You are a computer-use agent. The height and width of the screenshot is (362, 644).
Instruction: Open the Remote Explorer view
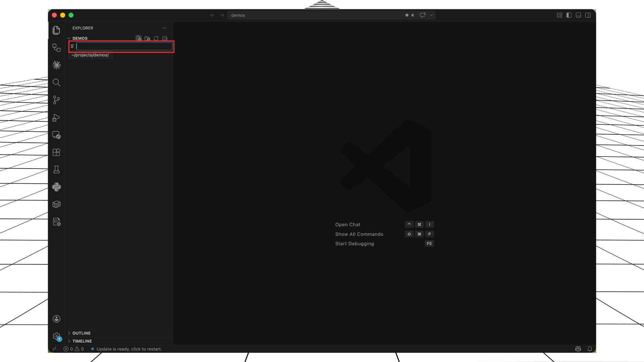coord(56,135)
